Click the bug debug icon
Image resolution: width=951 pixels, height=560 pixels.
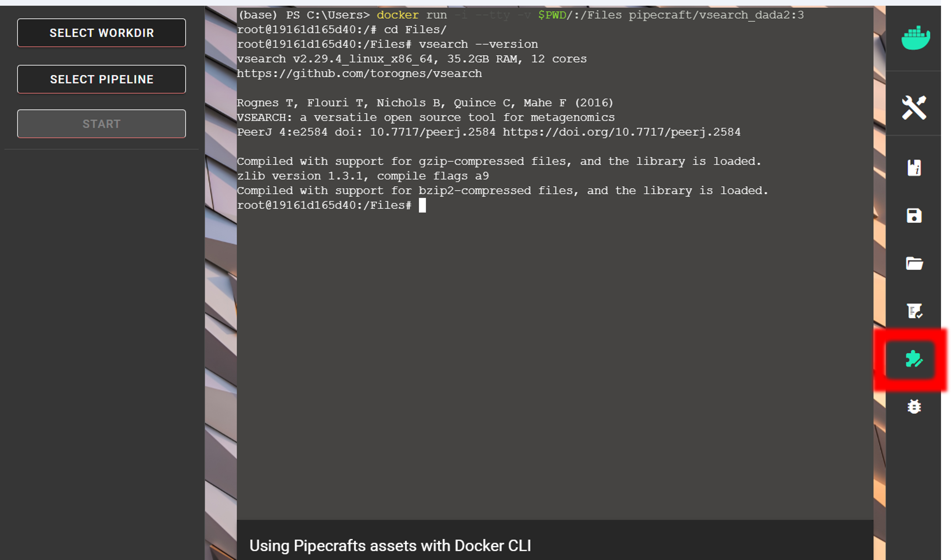tap(914, 406)
